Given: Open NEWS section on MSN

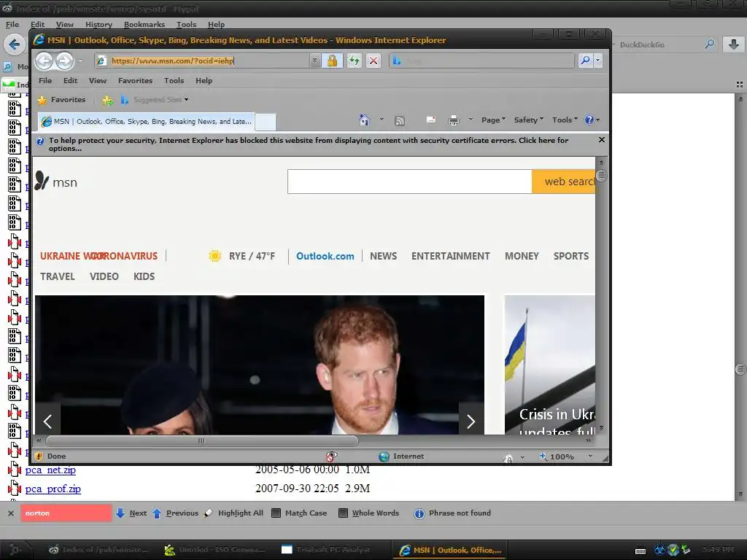Looking at the screenshot, I should (383, 256).
